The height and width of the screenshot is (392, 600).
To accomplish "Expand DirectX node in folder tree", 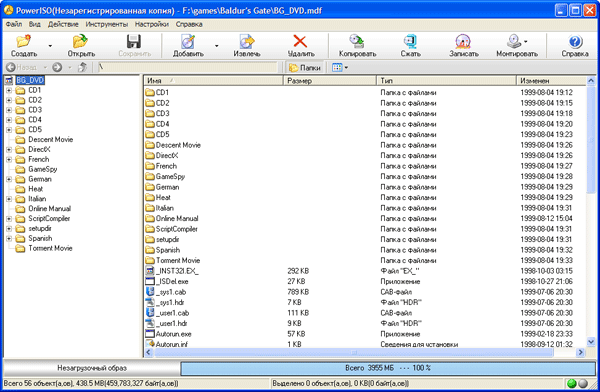I will click(x=9, y=150).
